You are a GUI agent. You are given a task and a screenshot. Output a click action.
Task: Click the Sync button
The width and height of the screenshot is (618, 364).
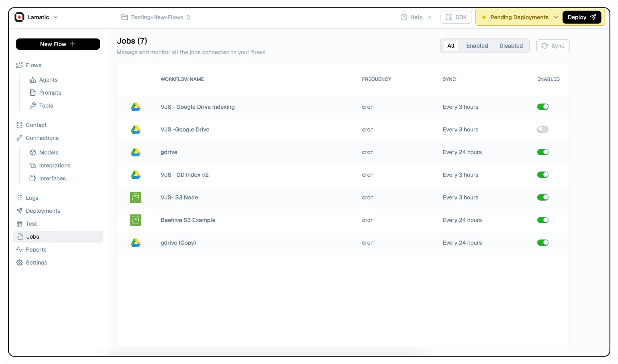[x=553, y=46]
